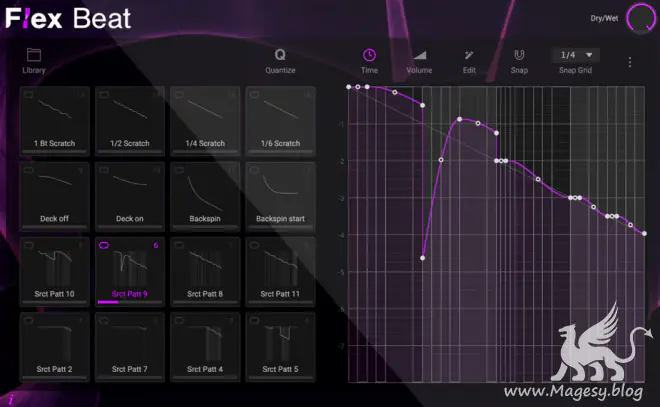Toggle loop icon on 1 Bt Scratch
Screen dimensions: 660x407
(29, 94)
